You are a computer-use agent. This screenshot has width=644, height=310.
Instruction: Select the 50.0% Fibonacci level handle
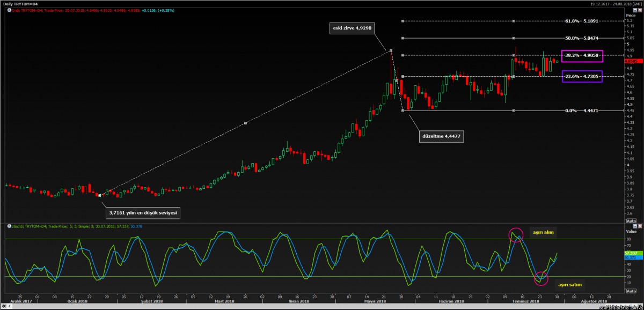pos(514,39)
